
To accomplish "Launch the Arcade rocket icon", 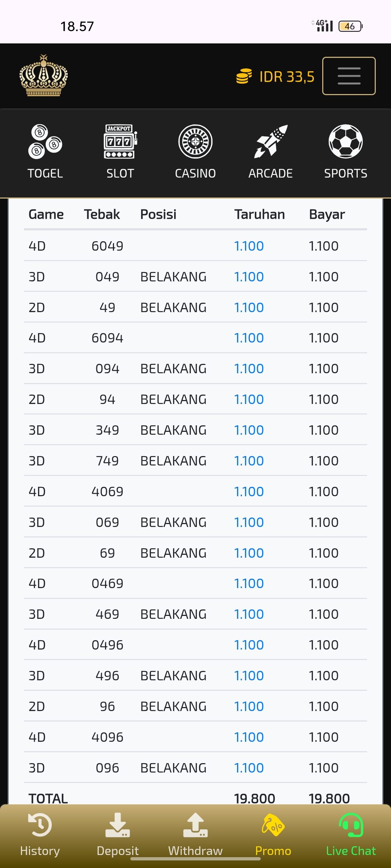I will click(x=270, y=142).
